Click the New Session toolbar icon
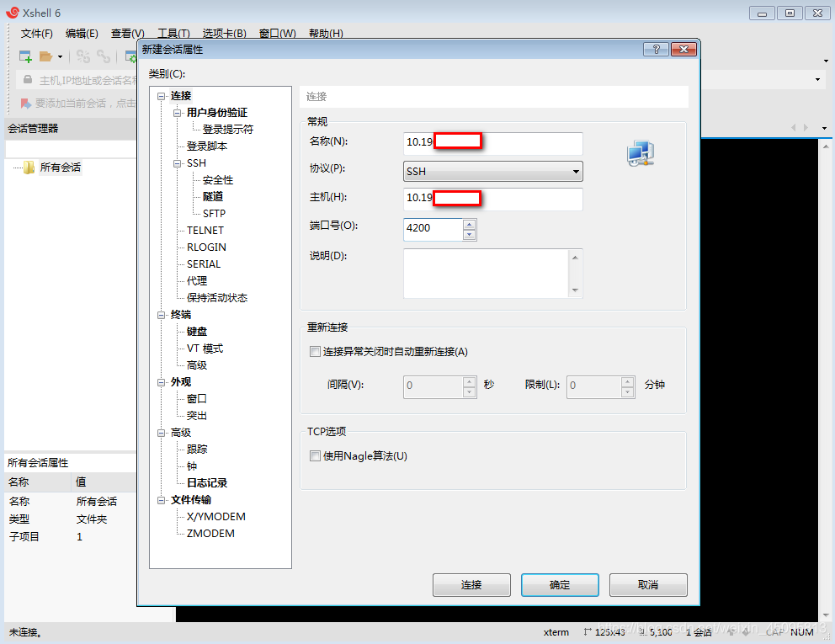Screen dimensions: 835x644 (25, 56)
